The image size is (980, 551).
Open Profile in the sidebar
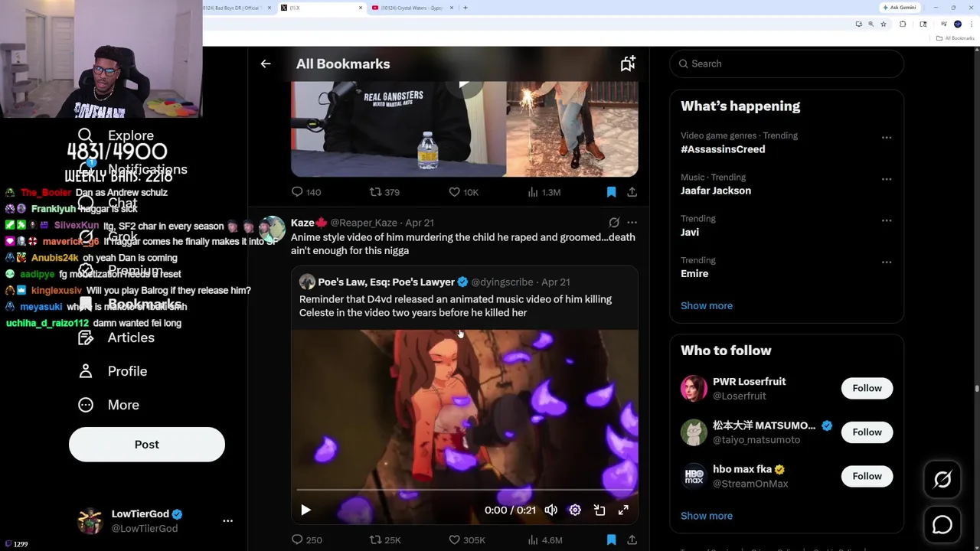click(113, 371)
